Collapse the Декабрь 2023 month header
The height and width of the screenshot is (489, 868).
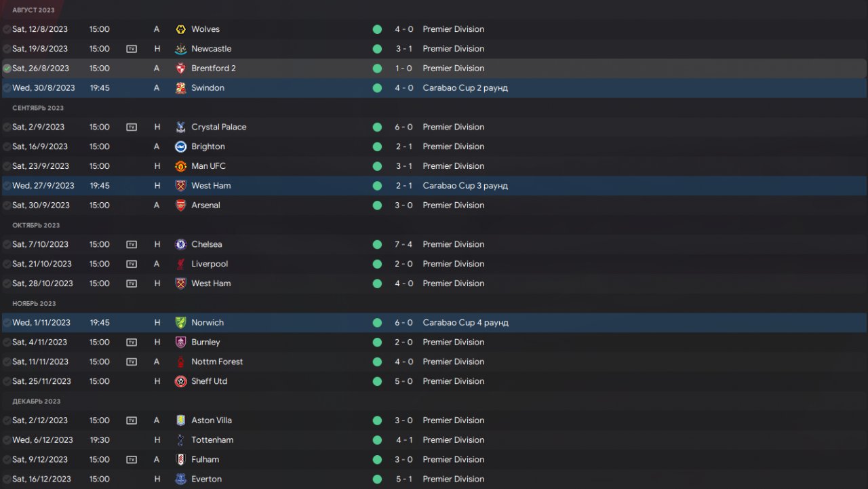(37, 402)
